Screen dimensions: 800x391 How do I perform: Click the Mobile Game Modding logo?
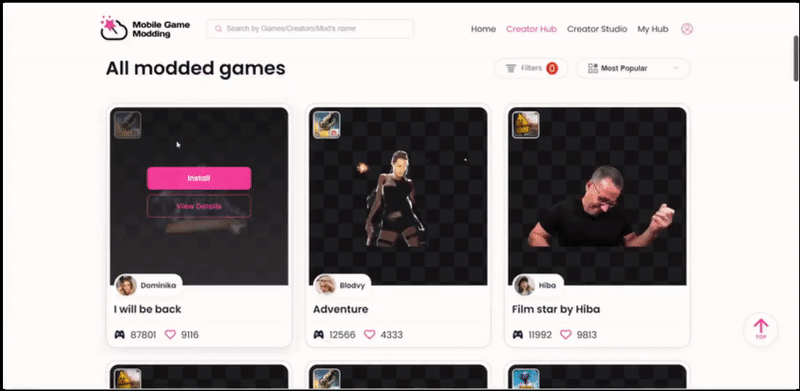(145, 28)
